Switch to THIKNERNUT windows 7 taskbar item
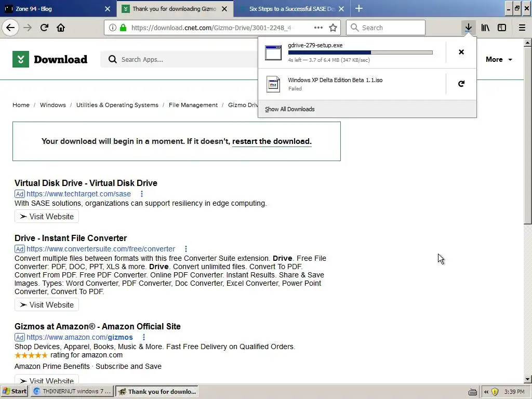The height and width of the screenshot is (399, 532). click(73, 392)
